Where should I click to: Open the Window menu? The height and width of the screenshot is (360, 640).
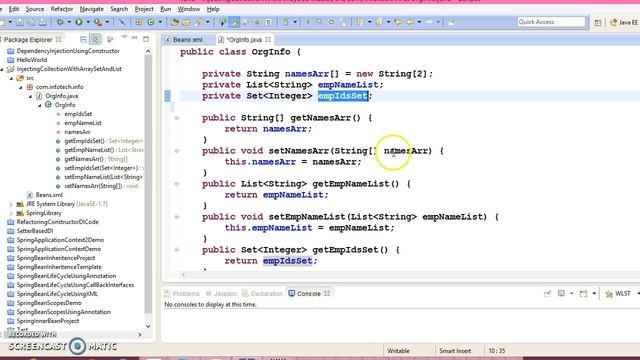pyautogui.click(x=189, y=9)
